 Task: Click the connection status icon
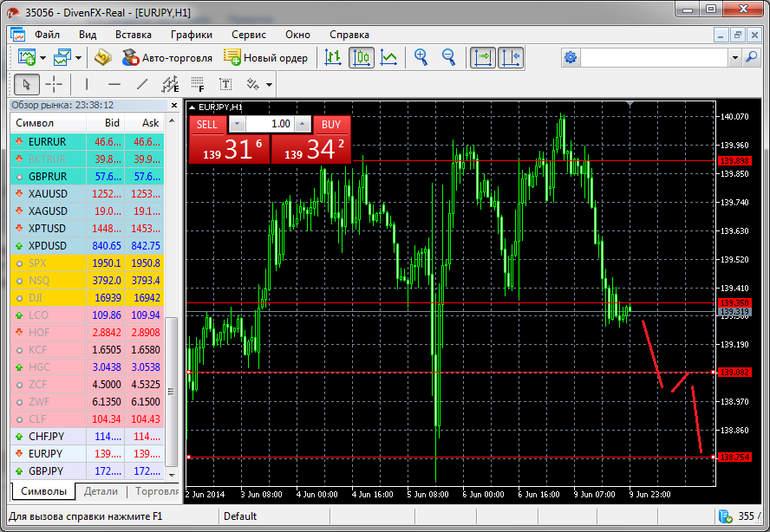pyautogui.click(x=725, y=516)
